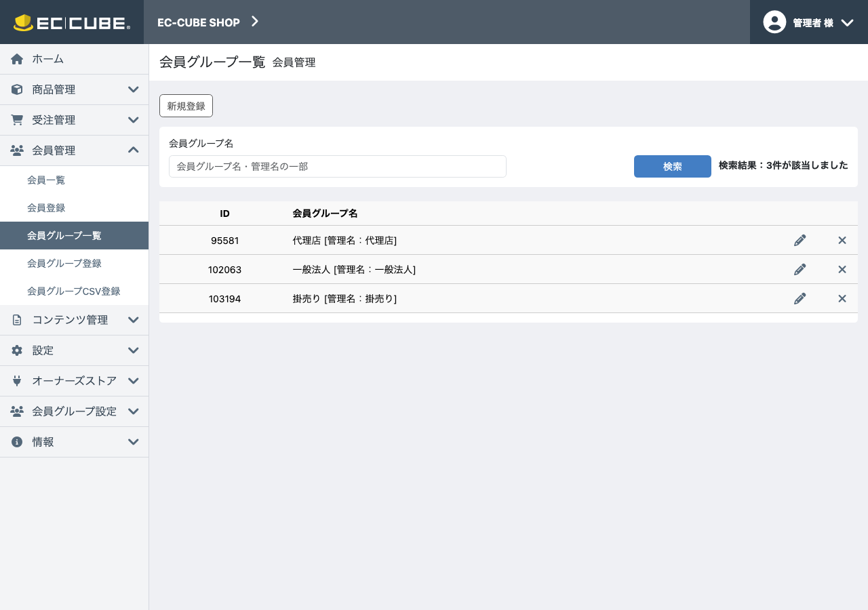The height and width of the screenshot is (610, 868).
Task: Click the オーナーズストア plug icon
Action: tap(17, 381)
